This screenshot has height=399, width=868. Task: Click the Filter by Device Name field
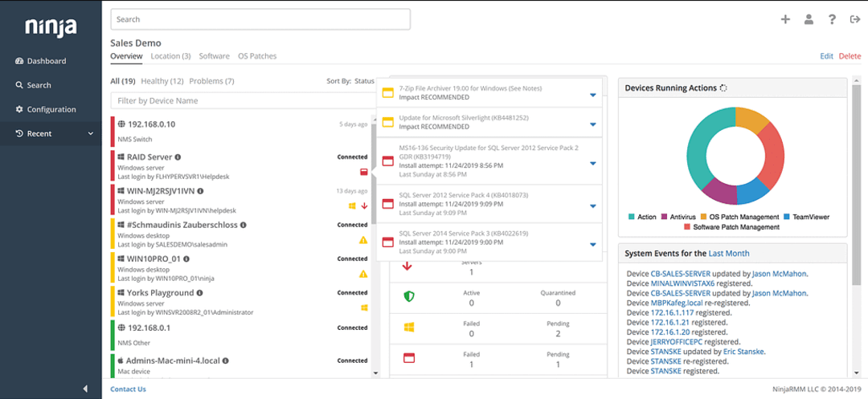tap(241, 101)
